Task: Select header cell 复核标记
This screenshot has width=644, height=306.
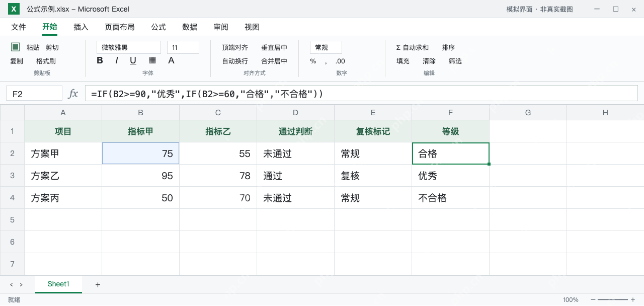Action: (373, 131)
